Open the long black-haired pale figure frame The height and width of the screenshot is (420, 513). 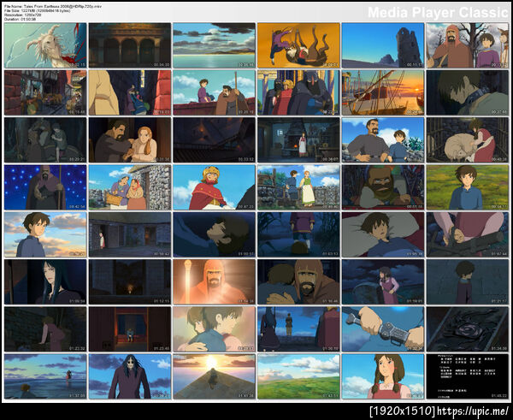tap(45, 282)
